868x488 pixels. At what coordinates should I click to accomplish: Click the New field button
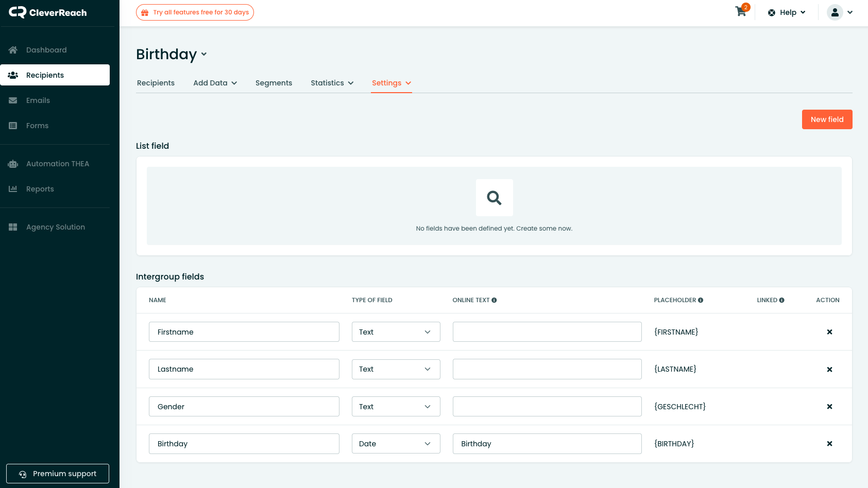[827, 119]
